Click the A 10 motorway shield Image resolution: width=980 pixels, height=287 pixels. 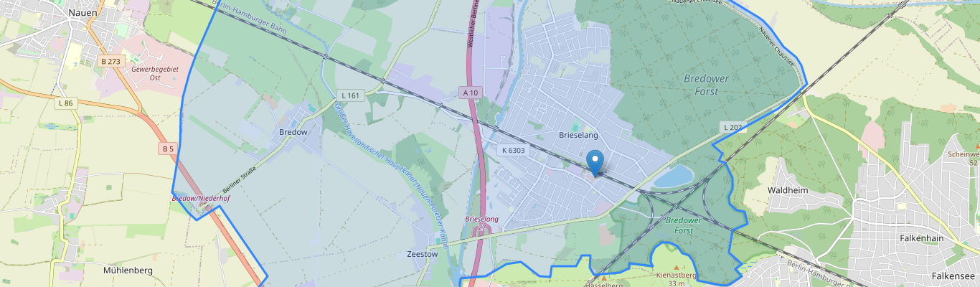470,93
